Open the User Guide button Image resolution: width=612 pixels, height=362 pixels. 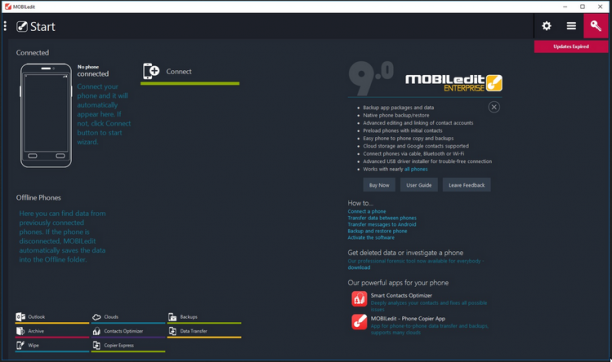point(419,185)
